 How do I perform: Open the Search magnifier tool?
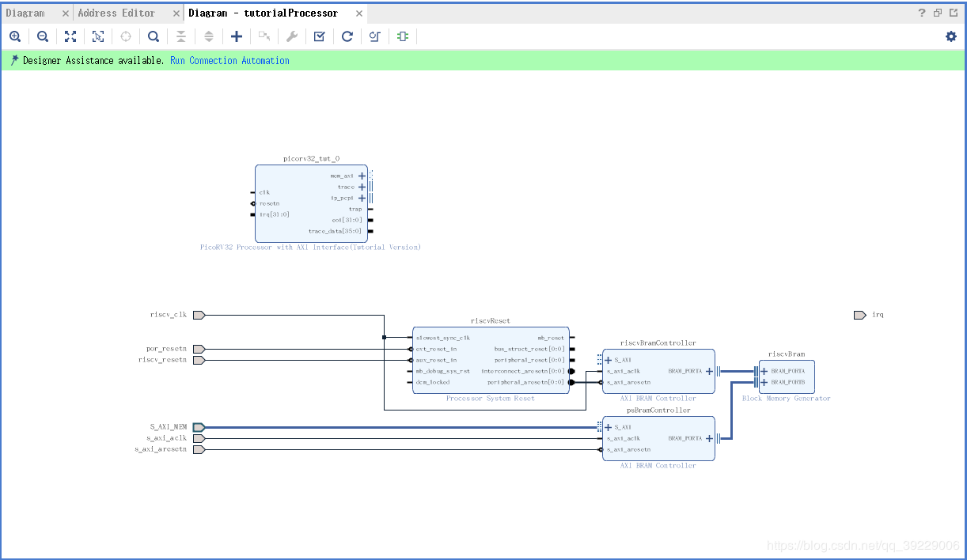154,36
